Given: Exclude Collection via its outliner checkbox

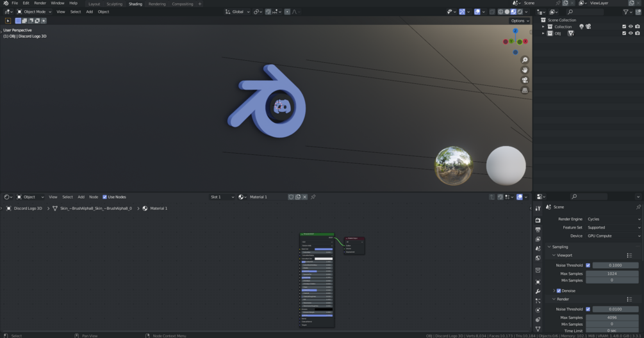Looking at the screenshot, I should pyautogui.click(x=624, y=27).
